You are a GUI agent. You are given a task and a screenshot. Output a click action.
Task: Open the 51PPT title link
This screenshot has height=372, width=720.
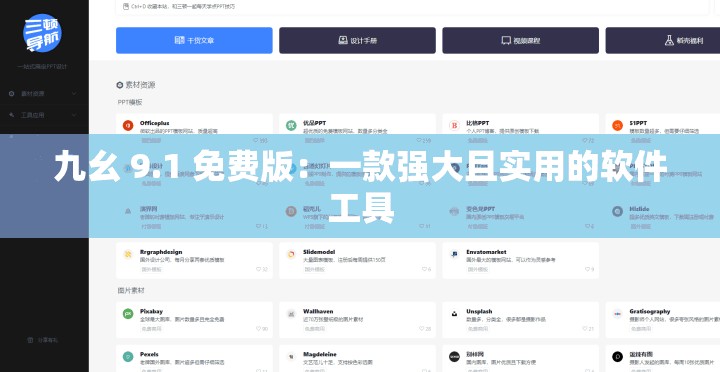click(638, 123)
